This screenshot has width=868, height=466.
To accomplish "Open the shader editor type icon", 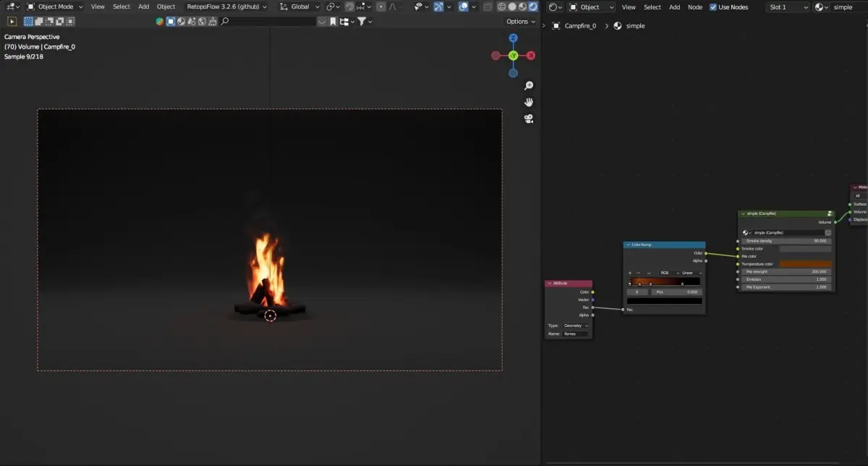I will pyautogui.click(x=555, y=7).
